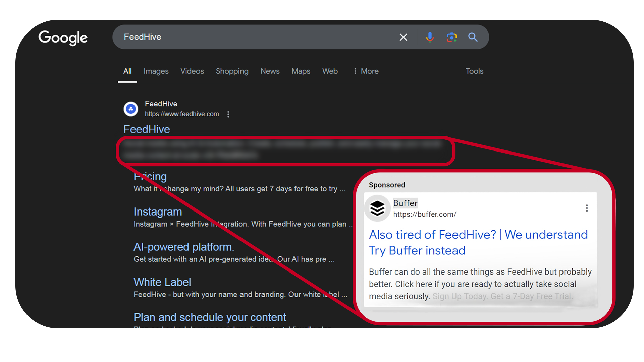Open the News tab
This screenshot has height=362, width=644.
(270, 71)
